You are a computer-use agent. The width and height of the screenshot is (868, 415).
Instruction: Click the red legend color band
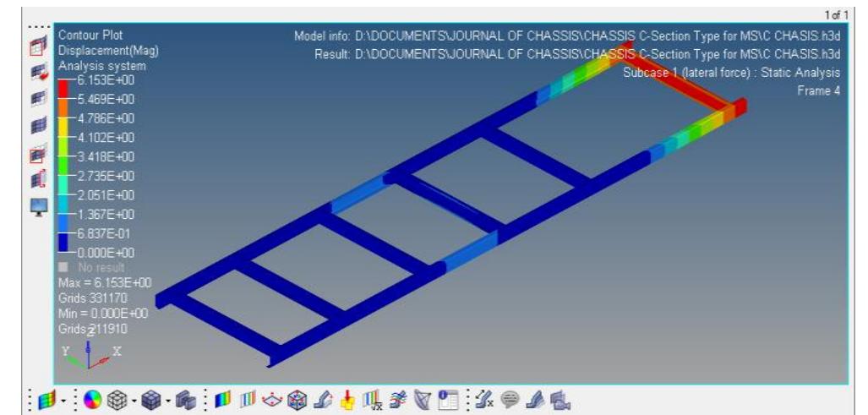click(x=63, y=90)
